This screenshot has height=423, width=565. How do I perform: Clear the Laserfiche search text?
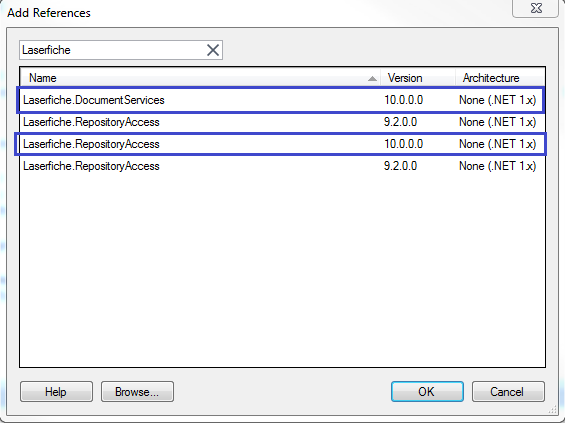click(x=213, y=50)
